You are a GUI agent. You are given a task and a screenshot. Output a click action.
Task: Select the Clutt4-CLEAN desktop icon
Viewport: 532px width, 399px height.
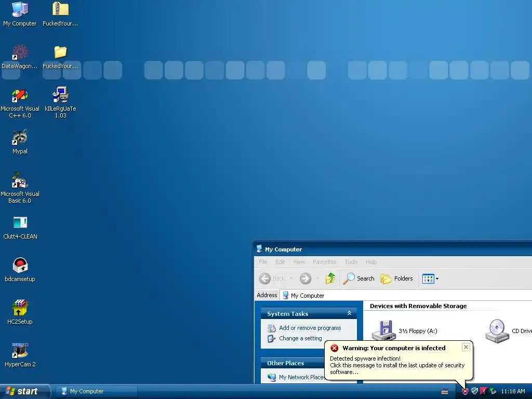coord(20,228)
